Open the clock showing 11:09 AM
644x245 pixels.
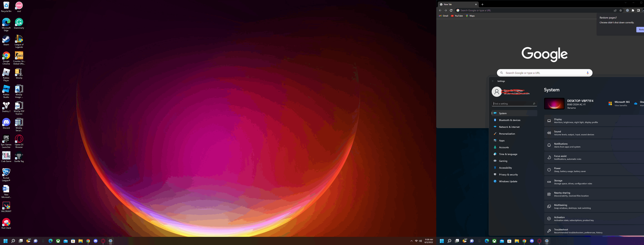pos(429,241)
